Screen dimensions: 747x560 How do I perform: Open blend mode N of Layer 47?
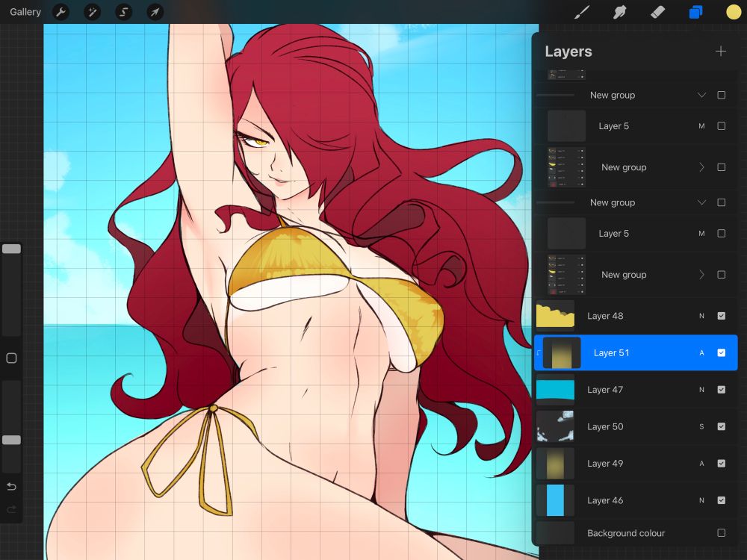(x=701, y=390)
